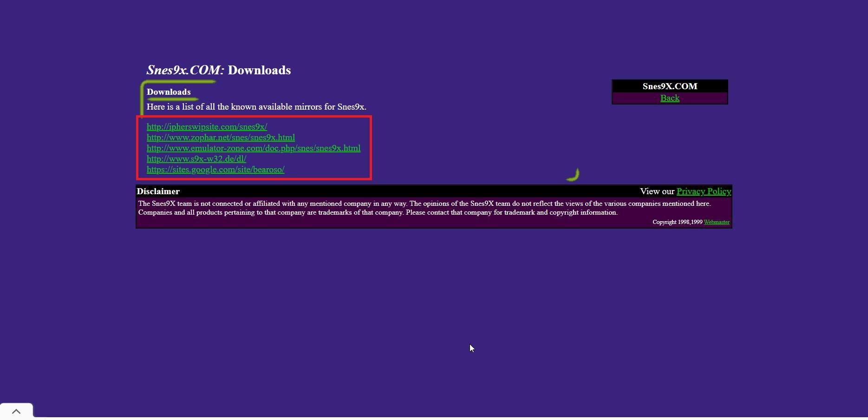Click the 'Copyright 1998,1999' footer text
This screenshot has height=420, width=868.
click(677, 222)
